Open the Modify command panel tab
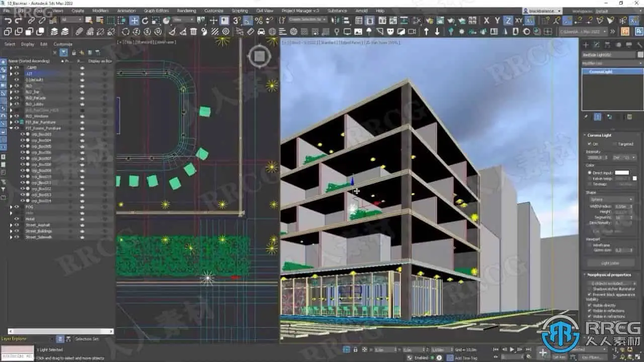This screenshot has height=362, width=644. 596,45
